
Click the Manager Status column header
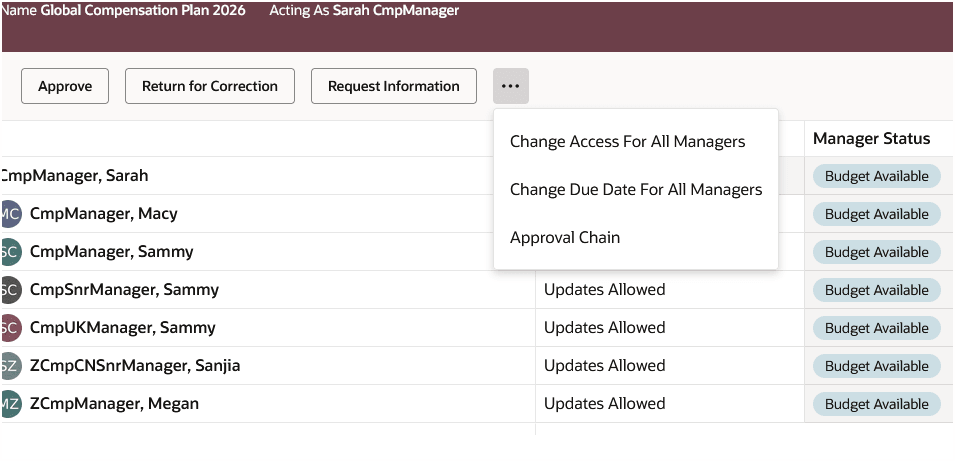(x=871, y=139)
